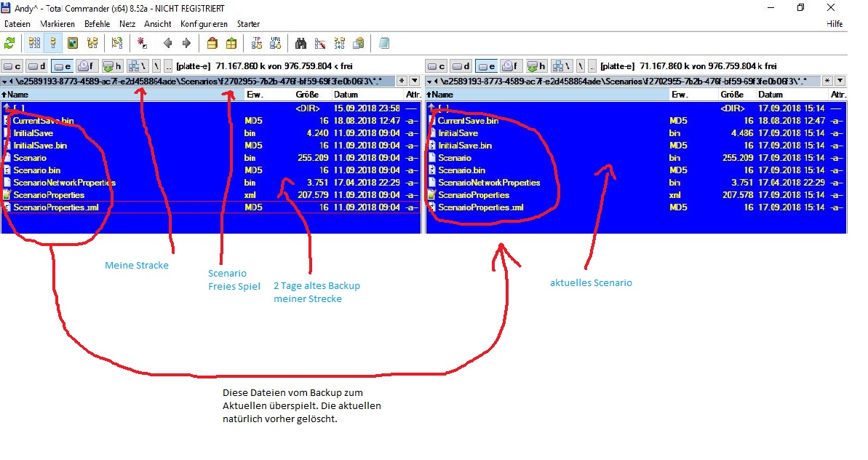This screenshot has width=868, height=460.
Task: Open the multi-rename tool icon
Action: point(320,43)
